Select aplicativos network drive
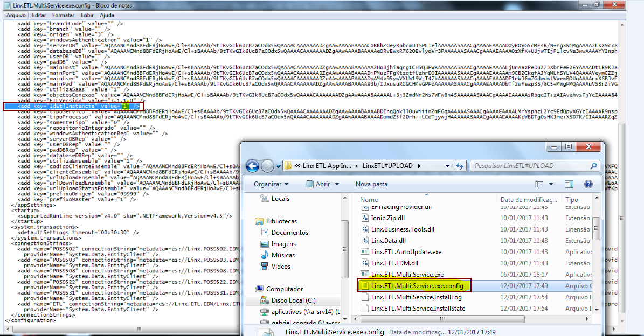Image resolution: width=644 pixels, height=336 pixels. click(306, 312)
